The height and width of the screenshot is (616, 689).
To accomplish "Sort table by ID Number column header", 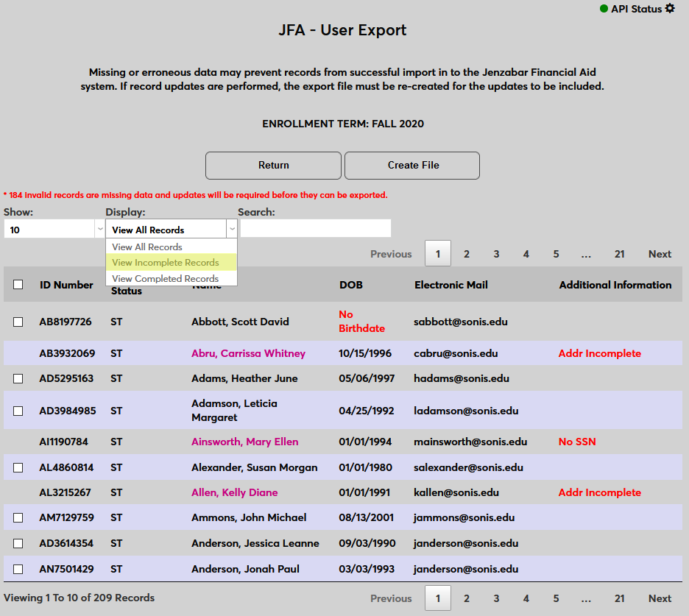I will (x=66, y=285).
